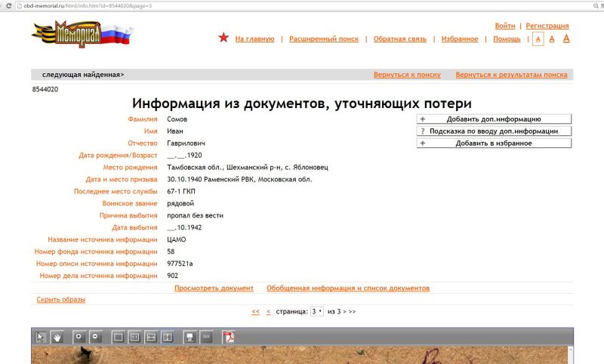Zoom out of the document image

(x=95, y=337)
